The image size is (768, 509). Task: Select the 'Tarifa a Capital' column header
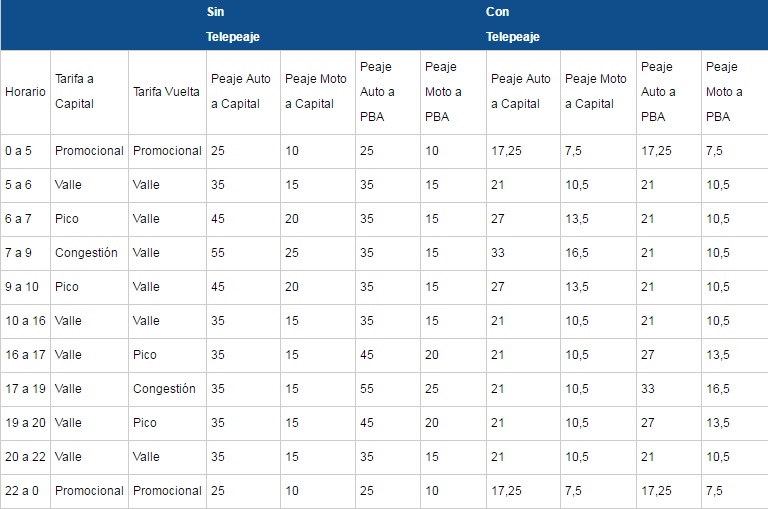[74, 92]
